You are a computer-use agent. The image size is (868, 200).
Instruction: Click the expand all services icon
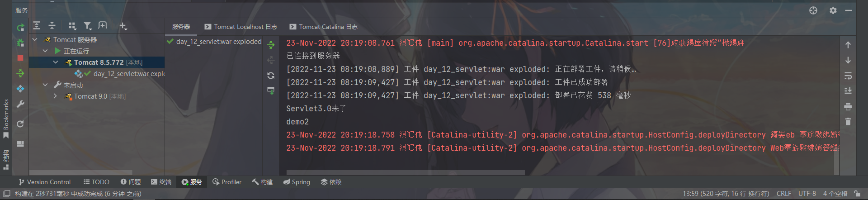pos(37,26)
